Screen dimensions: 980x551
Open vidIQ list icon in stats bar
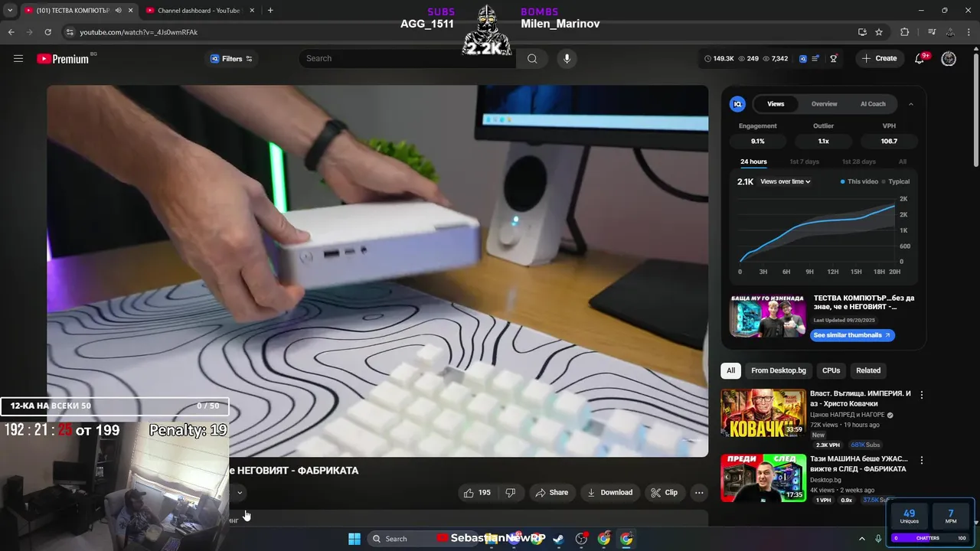pos(816,58)
